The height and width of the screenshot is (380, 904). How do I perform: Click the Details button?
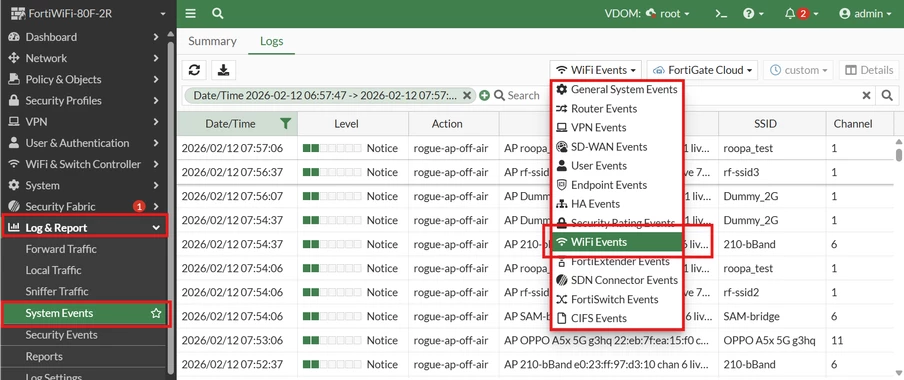tap(869, 70)
